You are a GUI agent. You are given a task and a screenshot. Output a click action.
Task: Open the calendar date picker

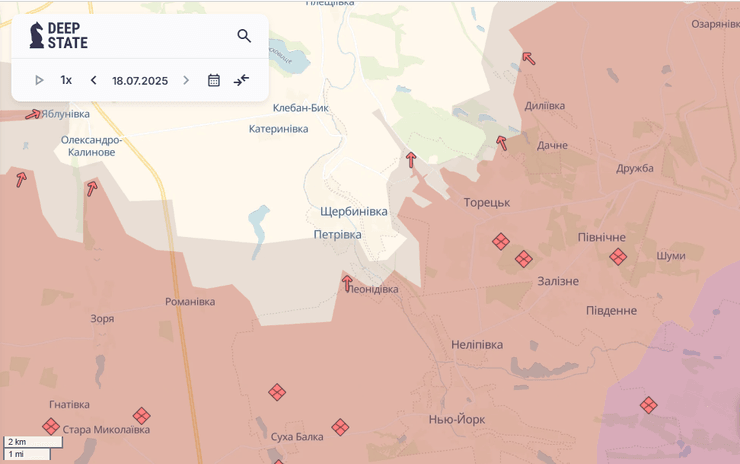pos(214,80)
